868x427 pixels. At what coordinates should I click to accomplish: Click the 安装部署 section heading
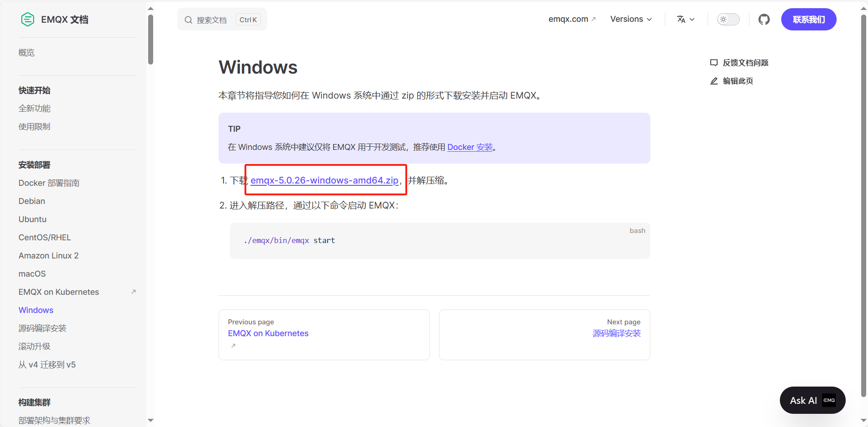[35, 165]
